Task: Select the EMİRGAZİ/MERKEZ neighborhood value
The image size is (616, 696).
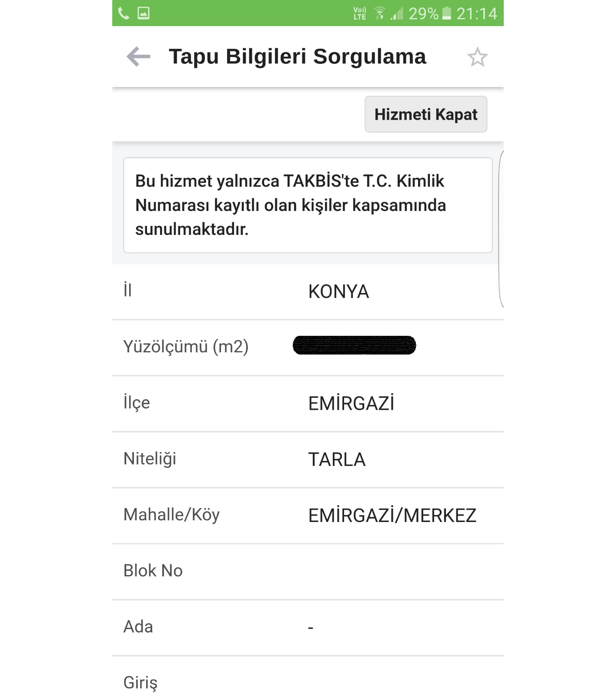Action: 392,515
